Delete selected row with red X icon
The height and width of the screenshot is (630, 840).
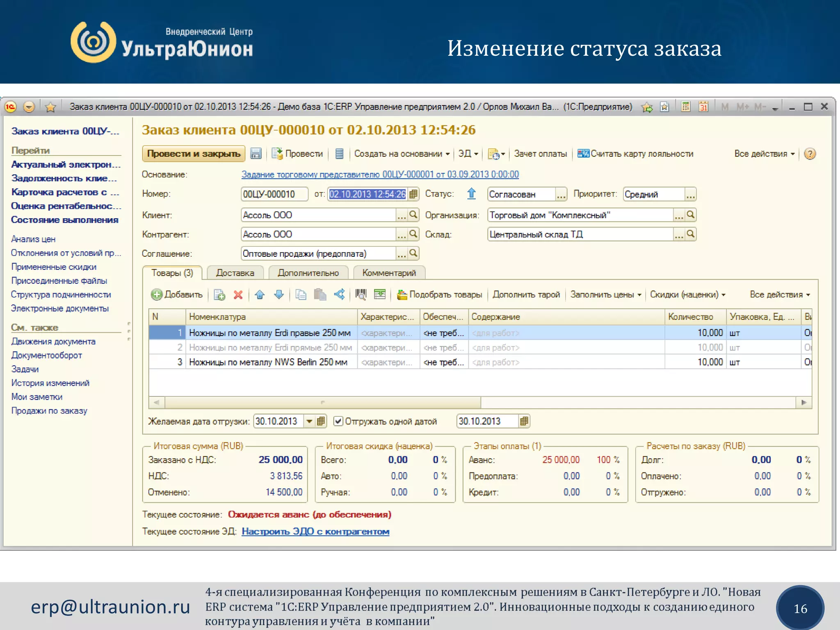click(238, 294)
